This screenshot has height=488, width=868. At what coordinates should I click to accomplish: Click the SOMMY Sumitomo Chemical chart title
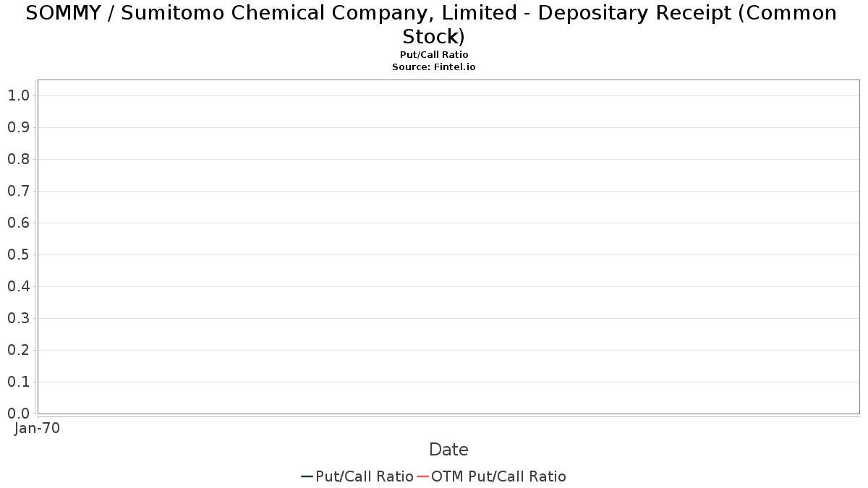click(x=434, y=25)
